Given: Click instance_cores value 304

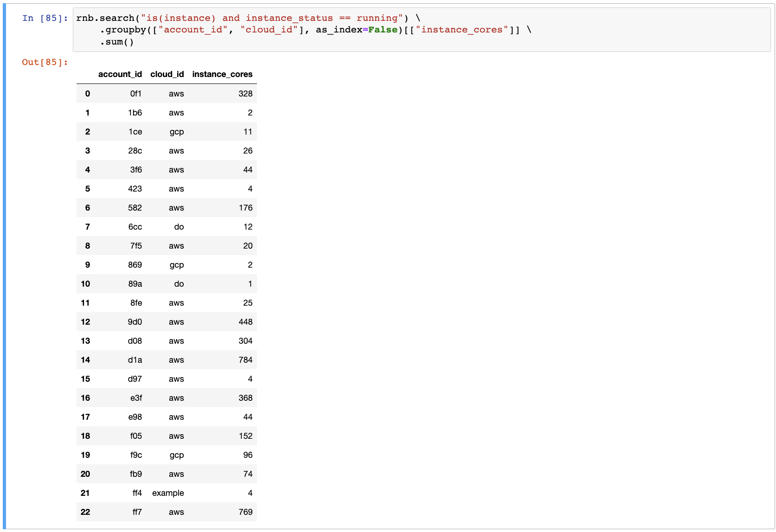Looking at the screenshot, I should click(245, 341).
